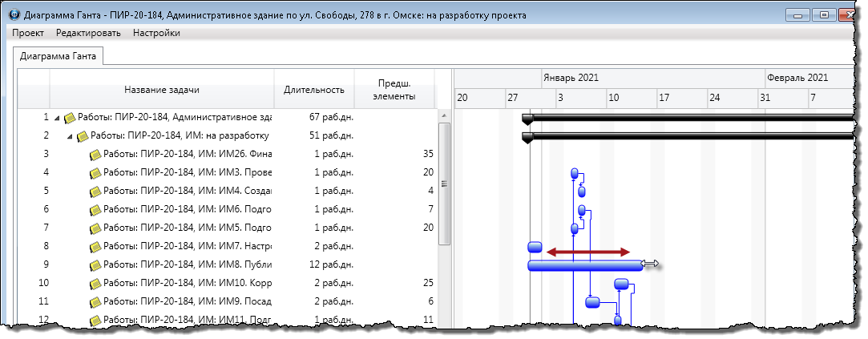Click the task icon in row 3 (ИМ26)
868x339 pixels.
(95, 154)
